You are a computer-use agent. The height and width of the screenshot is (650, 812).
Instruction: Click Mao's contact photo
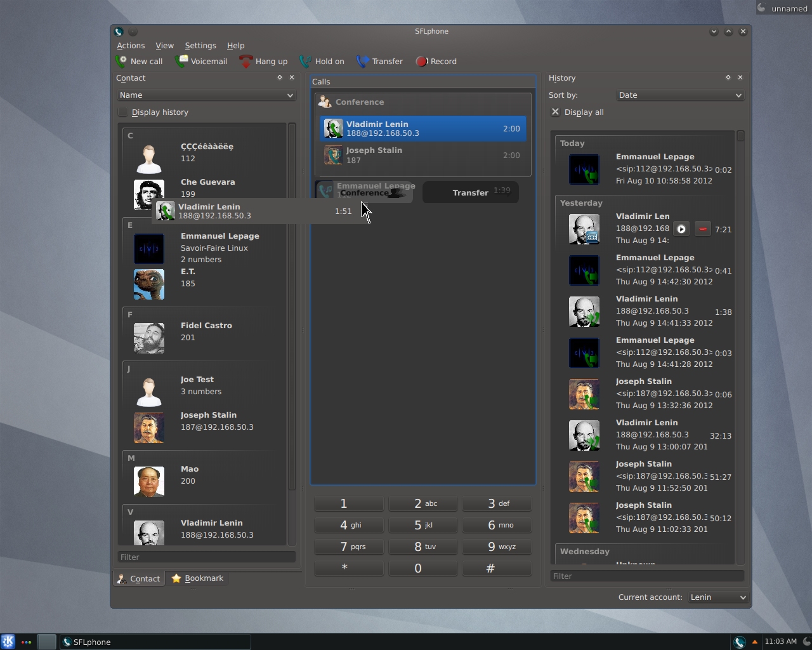pyautogui.click(x=149, y=481)
